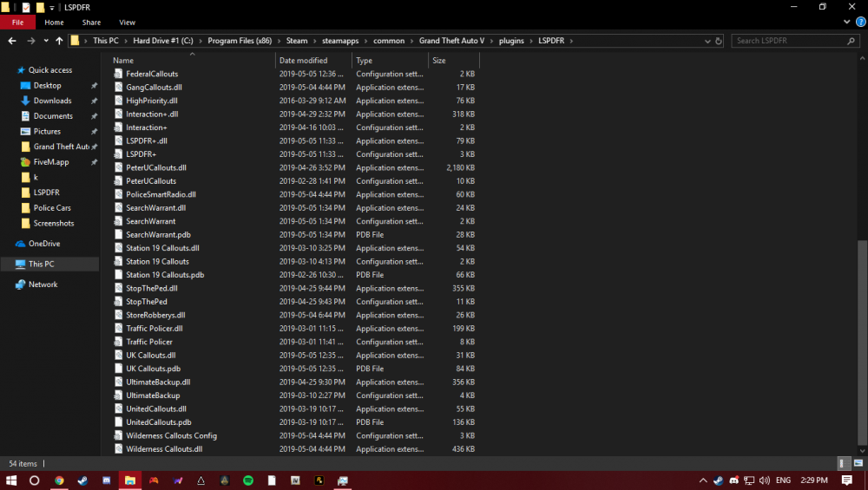Select Interaction+.dll file icon
Image resolution: width=868 pixels, height=490 pixels.
118,114
